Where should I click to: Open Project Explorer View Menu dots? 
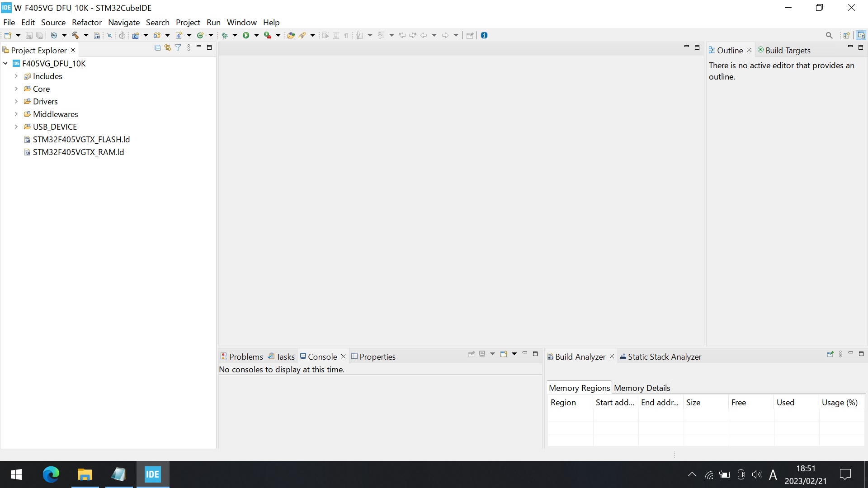[189, 47]
